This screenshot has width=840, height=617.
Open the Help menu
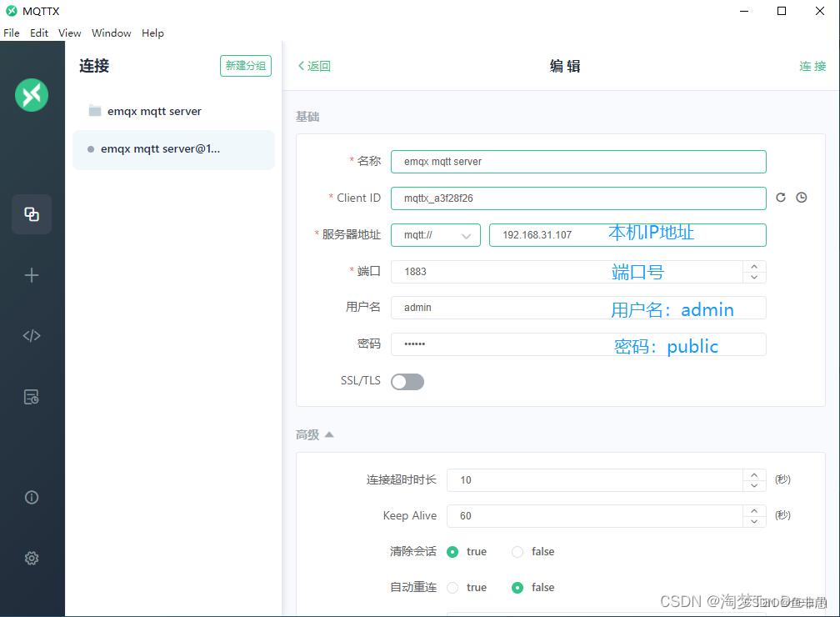pyautogui.click(x=152, y=33)
